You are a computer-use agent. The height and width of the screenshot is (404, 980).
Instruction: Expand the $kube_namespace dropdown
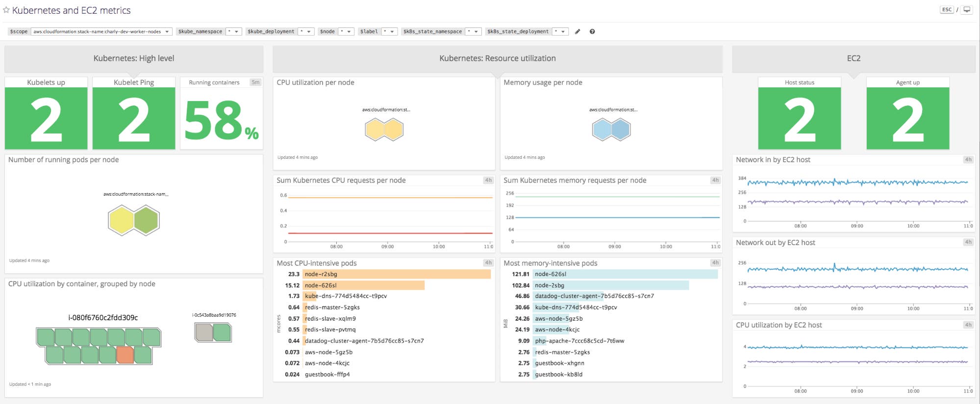(x=233, y=31)
